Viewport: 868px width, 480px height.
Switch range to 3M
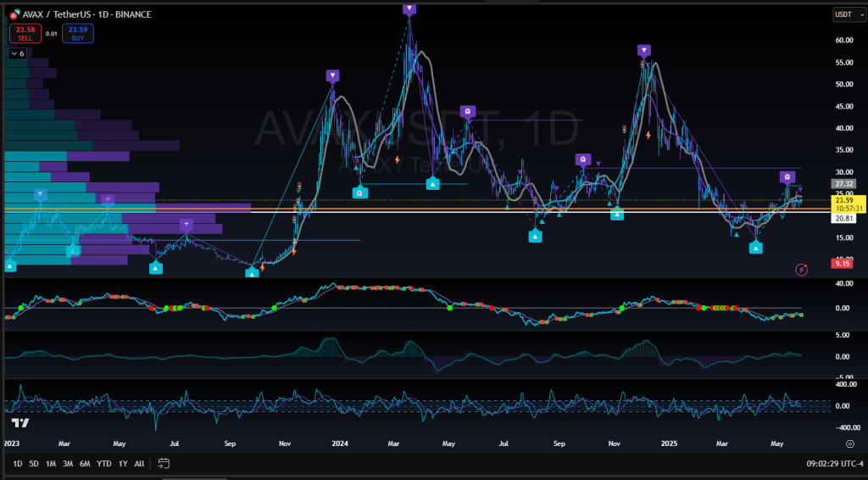pyautogui.click(x=68, y=463)
